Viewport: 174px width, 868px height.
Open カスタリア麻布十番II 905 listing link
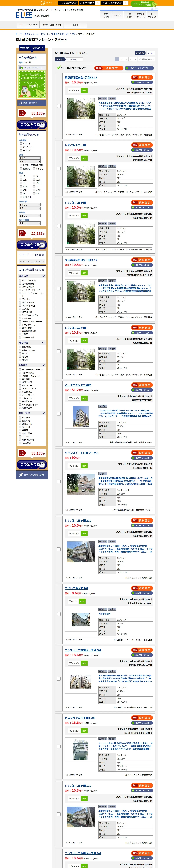pos(80,718)
